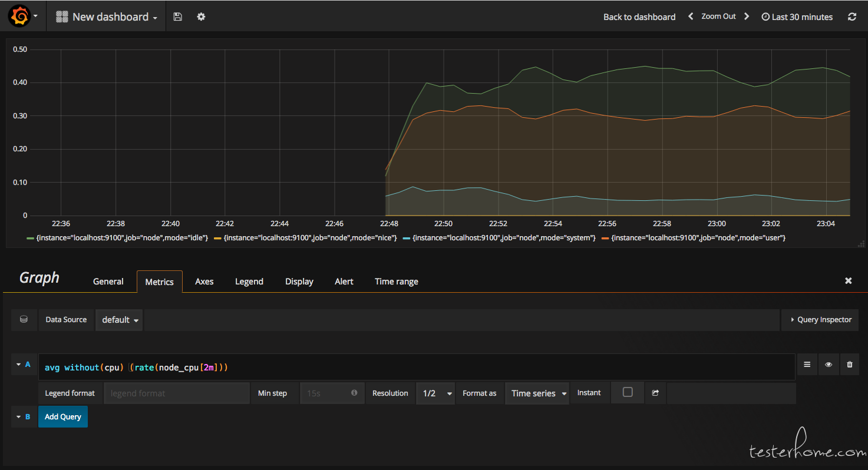Toggle the mode="system" series in the legend
This screenshot has width=868, height=470.
click(x=504, y=237)
